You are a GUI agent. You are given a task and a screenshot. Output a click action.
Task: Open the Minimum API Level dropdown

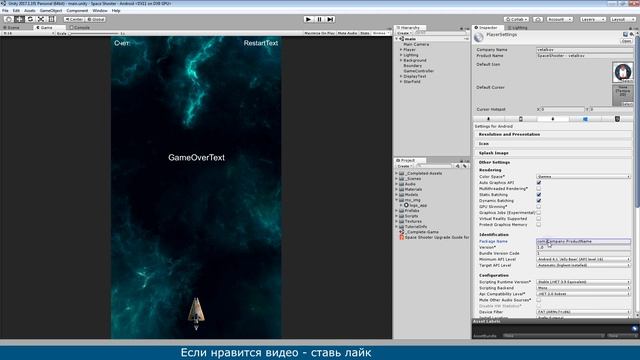[x=583, y=259]
